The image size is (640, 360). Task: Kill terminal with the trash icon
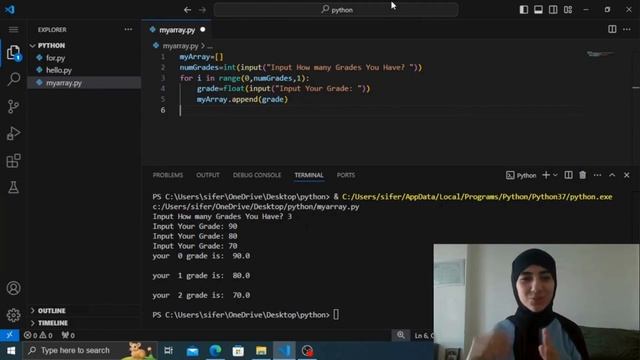tap(582, 175)
